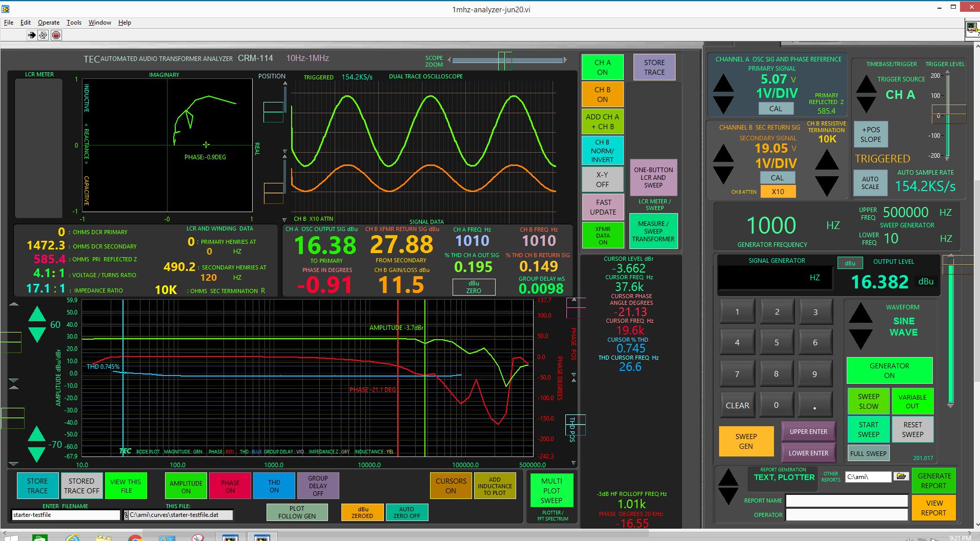Open Internet Explorer from the taskbar
The width and height of the screenshot is (980, 541).
coord(72,537)
